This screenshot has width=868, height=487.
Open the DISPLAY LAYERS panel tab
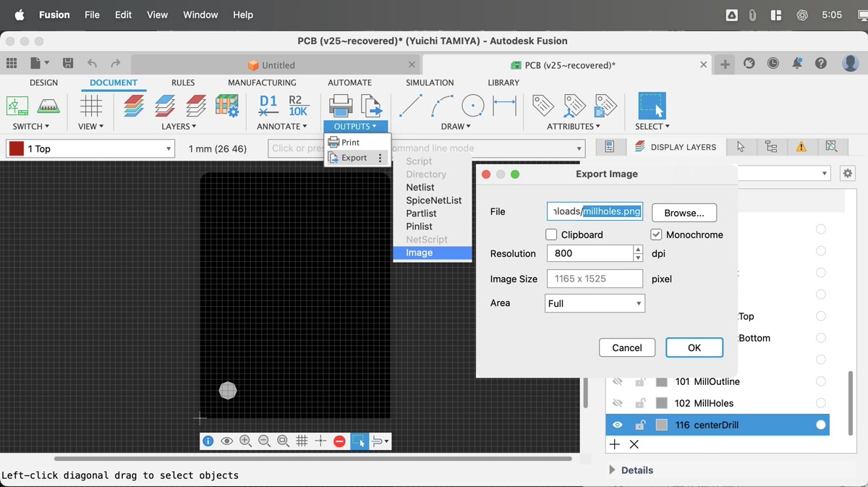coord(676,147)
